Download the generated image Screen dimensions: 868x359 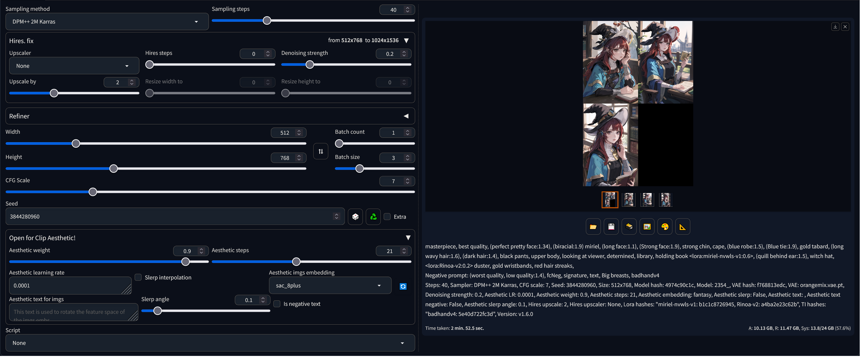[x=835, y=27]
